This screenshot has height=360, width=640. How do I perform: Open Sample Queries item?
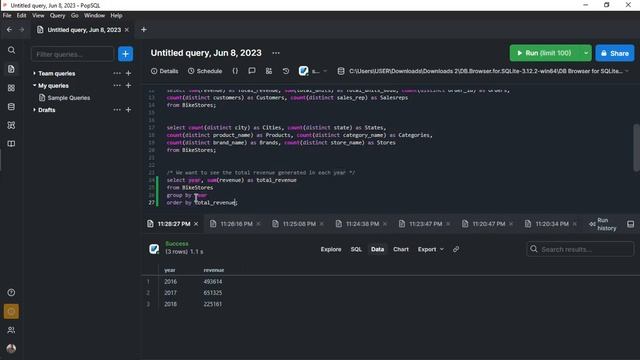coord(64,98)
